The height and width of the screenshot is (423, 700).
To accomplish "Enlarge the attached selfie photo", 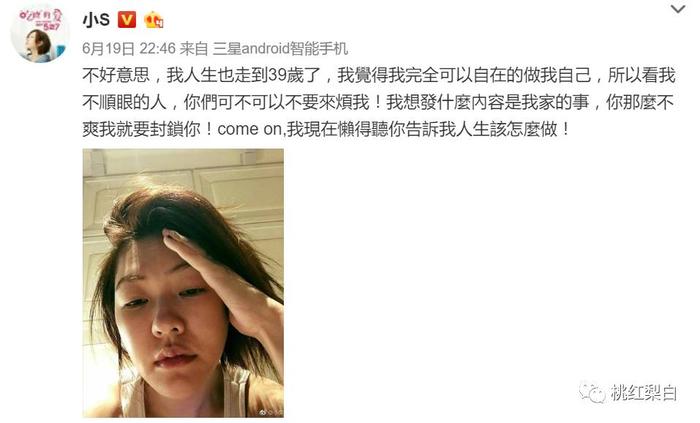I will point(183,283).
